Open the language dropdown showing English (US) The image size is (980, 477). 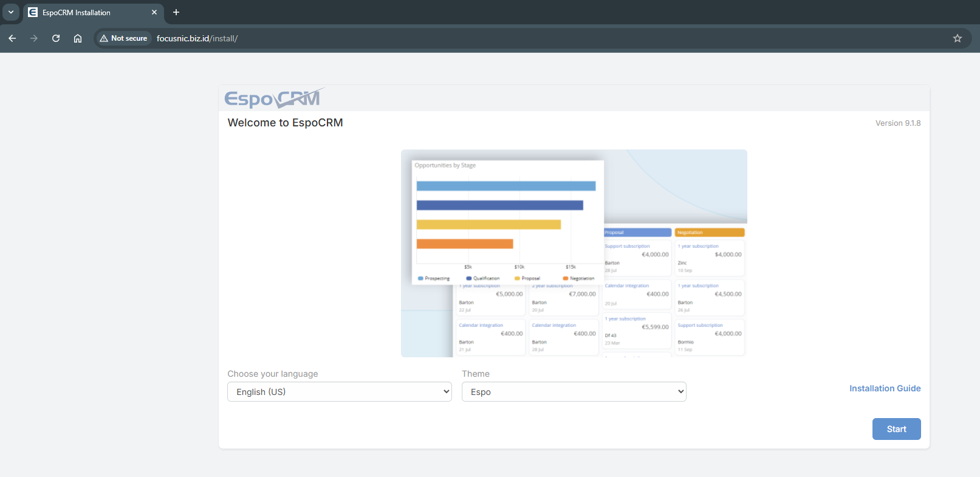pyautogui.click(x=339, y=392)
